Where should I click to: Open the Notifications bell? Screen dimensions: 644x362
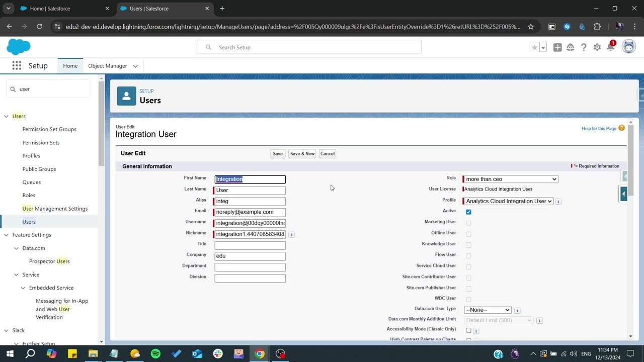click(610, 47)
